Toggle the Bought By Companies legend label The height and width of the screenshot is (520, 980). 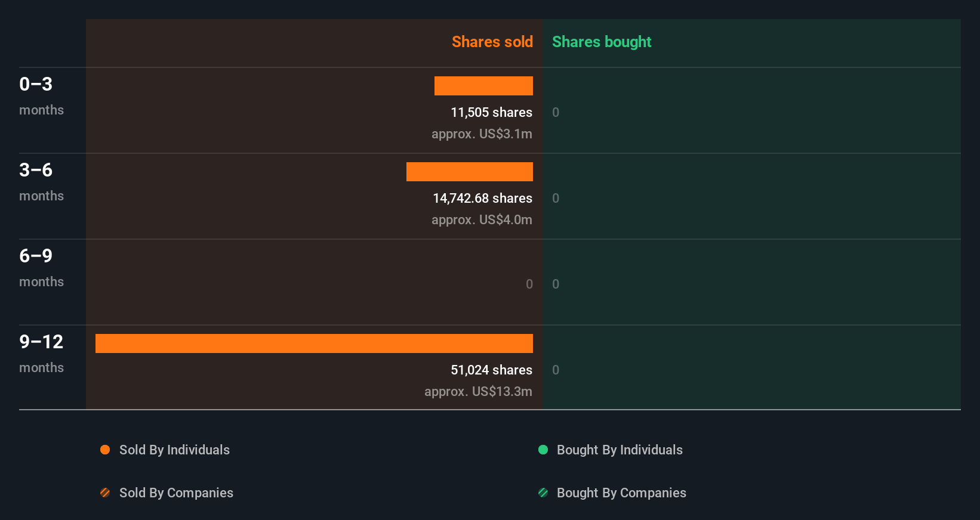point(621,493)
